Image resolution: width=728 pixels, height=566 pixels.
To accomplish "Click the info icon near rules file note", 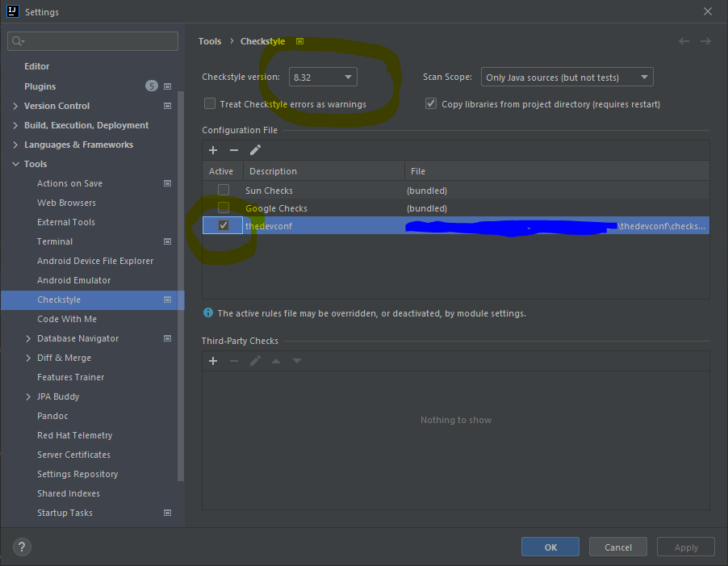I will tap(208, 313).
